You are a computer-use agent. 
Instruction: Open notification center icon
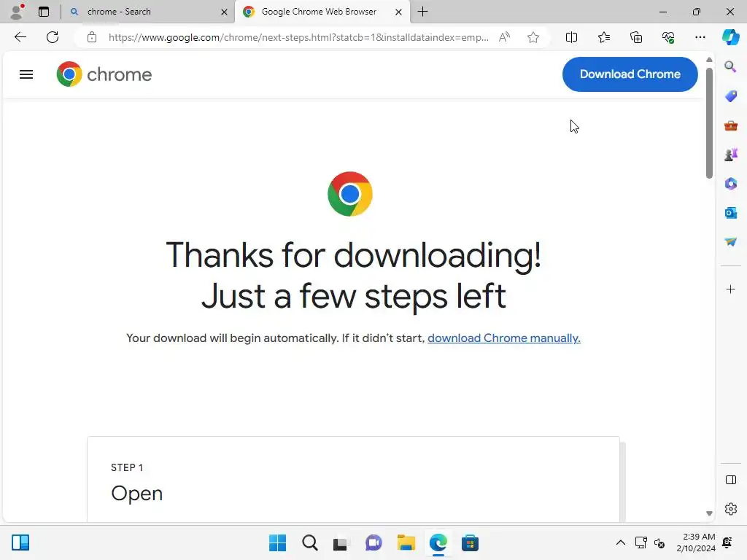click(727, 542)
